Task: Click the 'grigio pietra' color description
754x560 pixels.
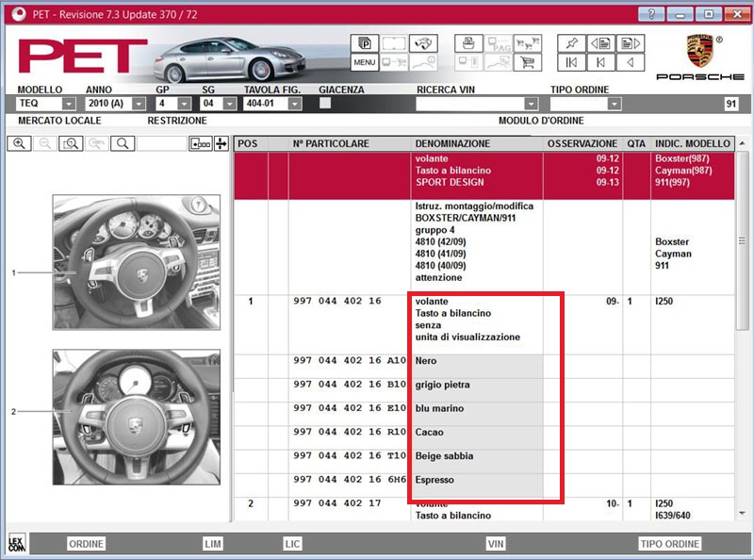Action: pyautogui.click(x=443, y=385)
